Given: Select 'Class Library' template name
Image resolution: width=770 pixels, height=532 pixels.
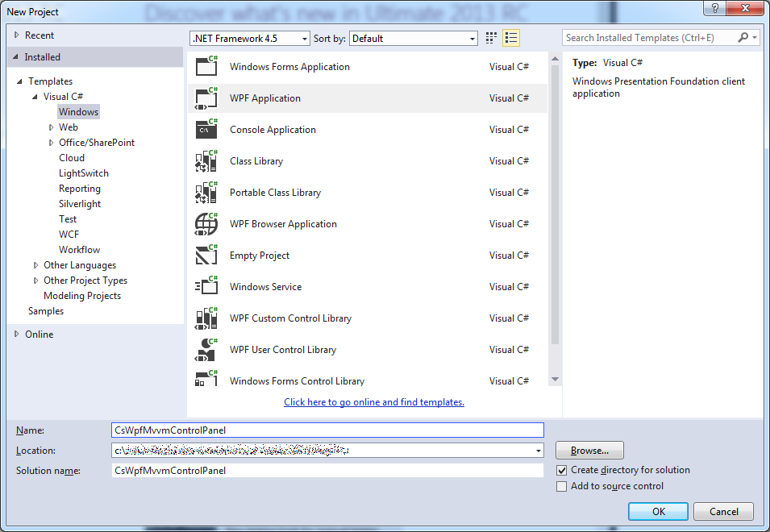Looking at the screenshot, I should [x=256, y=161].
